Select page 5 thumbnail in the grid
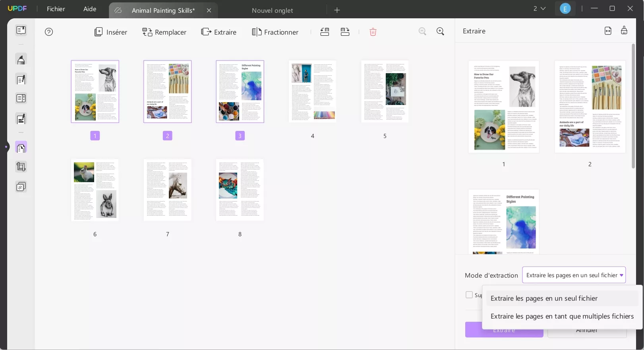This screenshot has width=644, height=350. 385,91
